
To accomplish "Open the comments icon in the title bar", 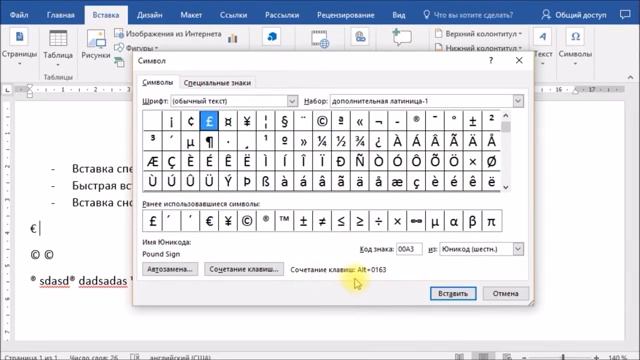I will [x=625, y=15].
